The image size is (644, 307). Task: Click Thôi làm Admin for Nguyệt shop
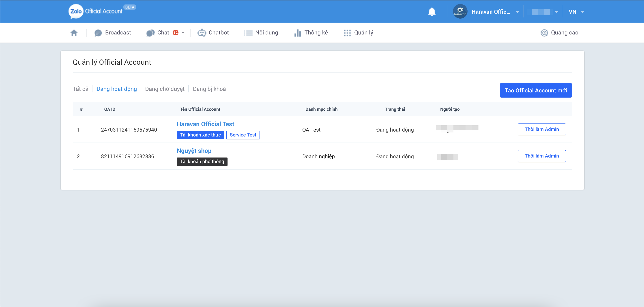click(x=541, y=156)
